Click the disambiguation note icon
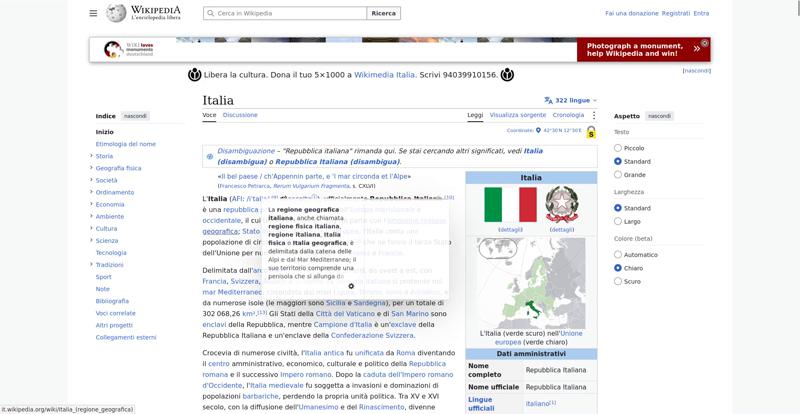This screenshot has width=800, height=414. coord(210,157)
